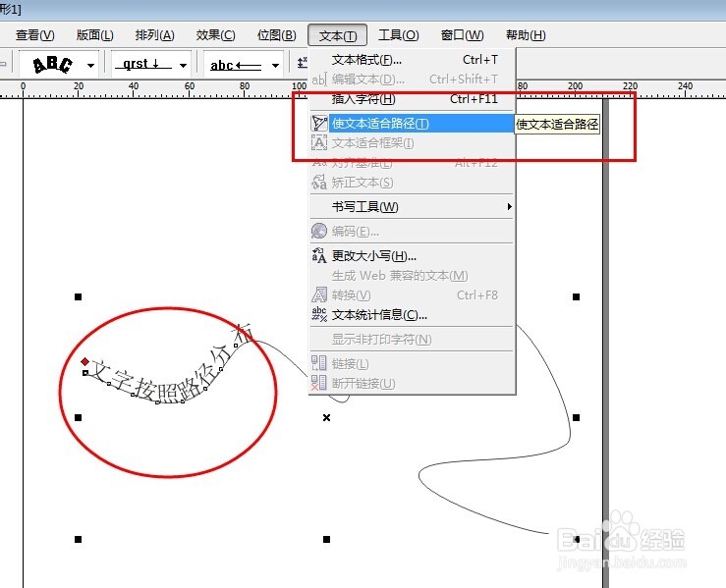Click the bottom-center selection handle

(x=326, y=539)
